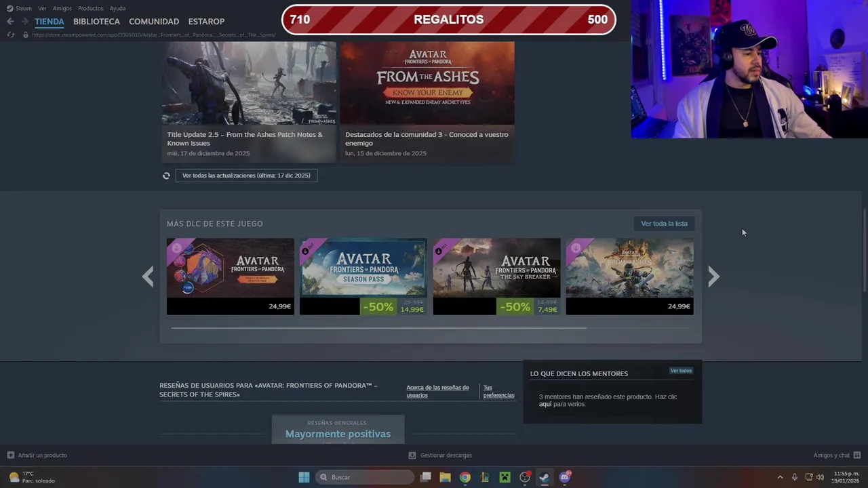
Task: Switch to the COMUNIDAD tab
Action: point(154,21)
